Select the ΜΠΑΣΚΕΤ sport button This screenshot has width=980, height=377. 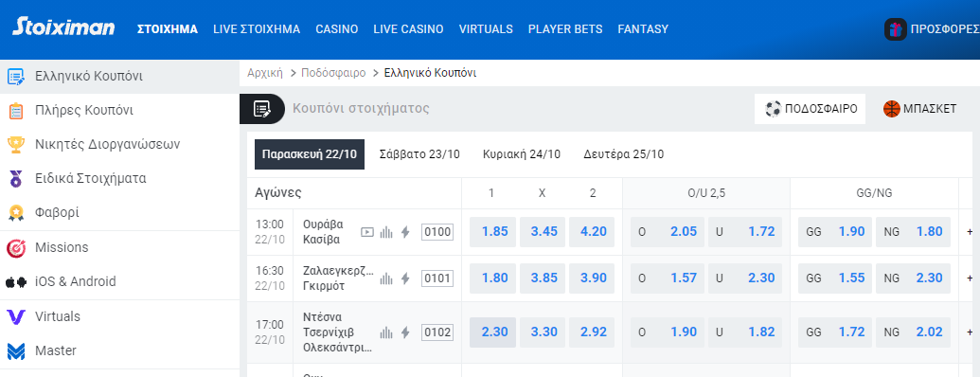[919, 109]
